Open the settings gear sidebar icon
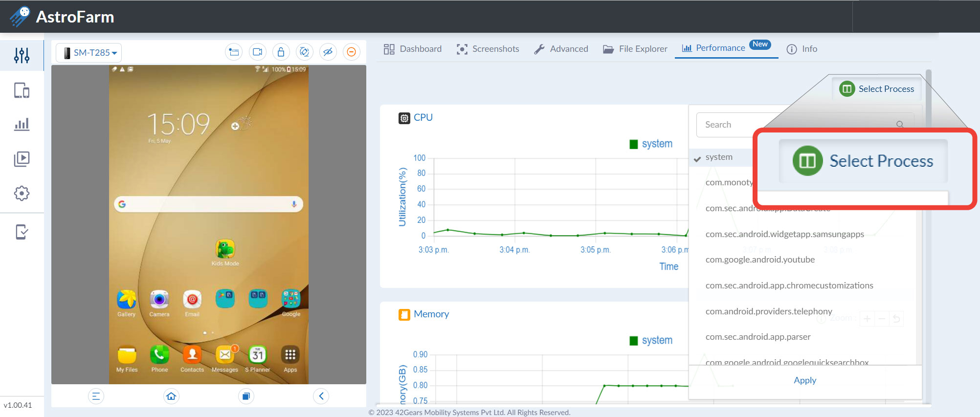 (22, 193)
